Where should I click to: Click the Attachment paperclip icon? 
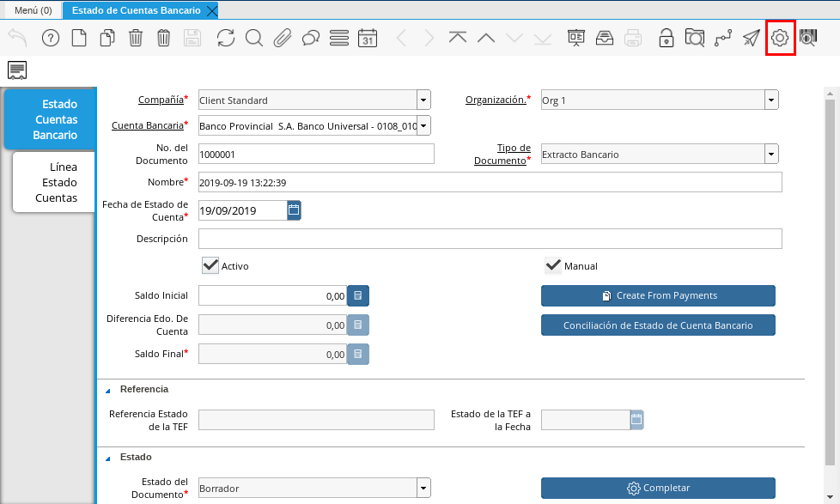click(x=282, y=38)
